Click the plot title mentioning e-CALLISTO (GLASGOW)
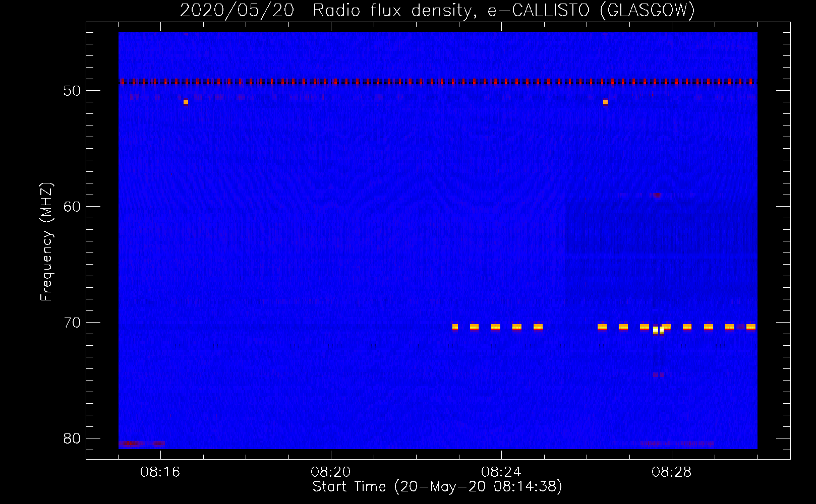This screenshot has height=504, width=816. (x=437, y=10)
